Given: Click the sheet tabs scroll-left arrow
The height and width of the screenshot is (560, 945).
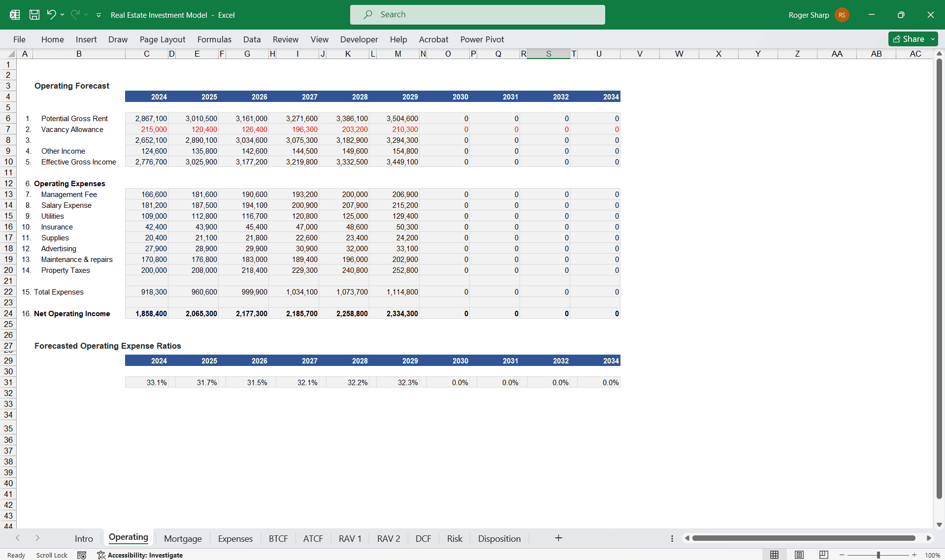Looking at the screenshot, I should (x=18, y=538).
